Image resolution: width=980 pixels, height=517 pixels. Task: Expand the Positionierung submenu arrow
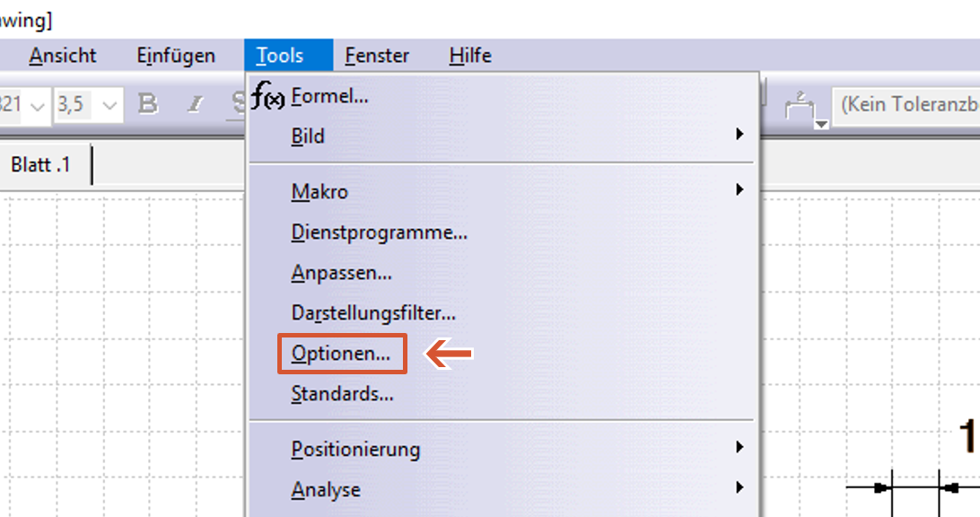point(739,447)
